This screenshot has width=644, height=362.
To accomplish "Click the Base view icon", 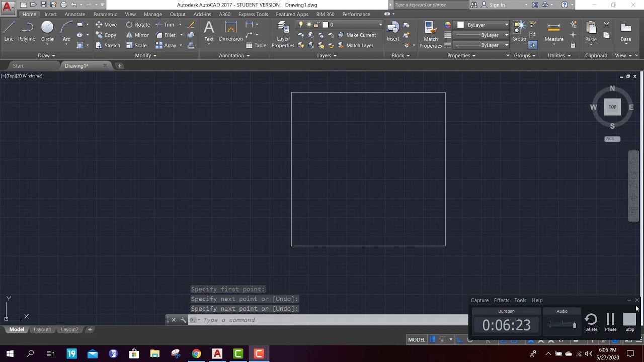I will coord(626,31).
